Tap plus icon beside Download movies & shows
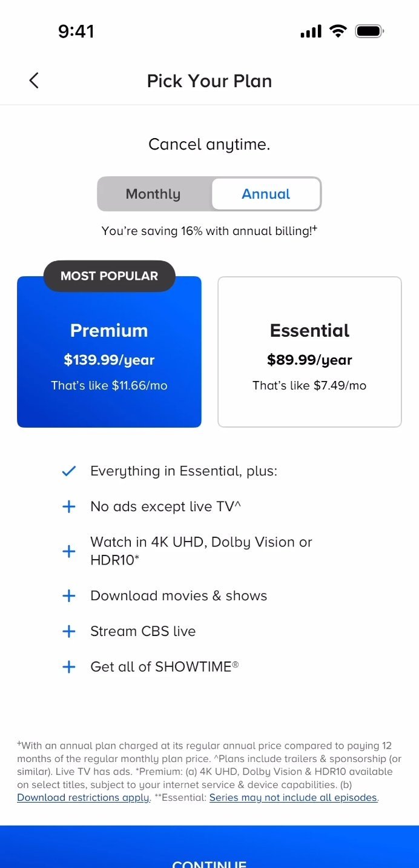Image resolution: width=419 pixels, height=868 pixels. pyautogui.click(x=69, y=595)
